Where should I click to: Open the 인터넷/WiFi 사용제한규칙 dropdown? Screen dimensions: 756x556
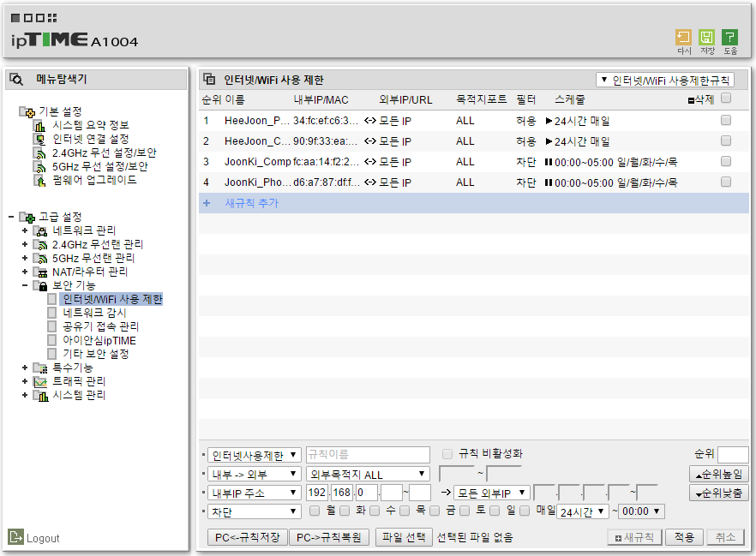pos(665,80)
